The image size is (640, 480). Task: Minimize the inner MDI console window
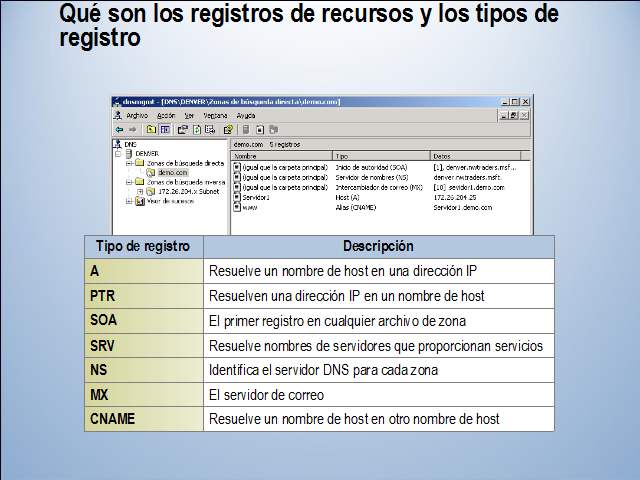504,116
